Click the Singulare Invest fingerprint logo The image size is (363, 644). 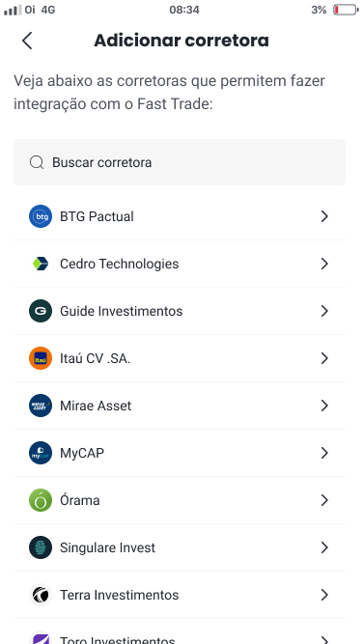41,547
